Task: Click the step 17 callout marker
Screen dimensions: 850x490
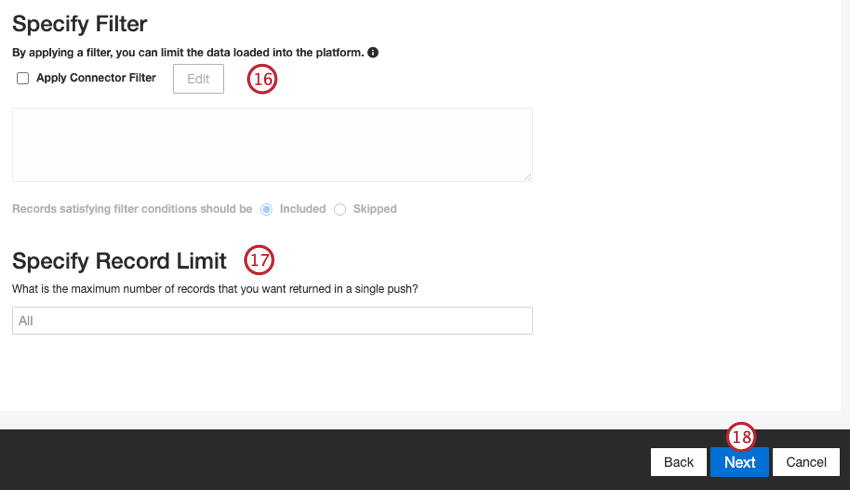Action: click(x=259, y=261)
